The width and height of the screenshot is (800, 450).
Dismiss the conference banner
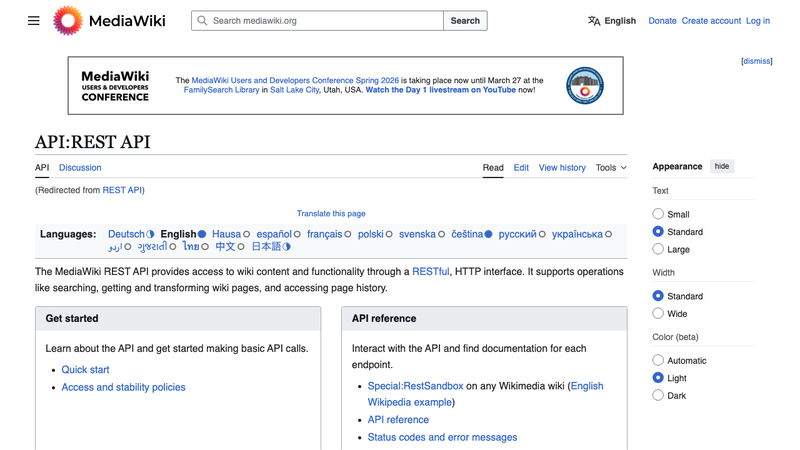(757, 61)
